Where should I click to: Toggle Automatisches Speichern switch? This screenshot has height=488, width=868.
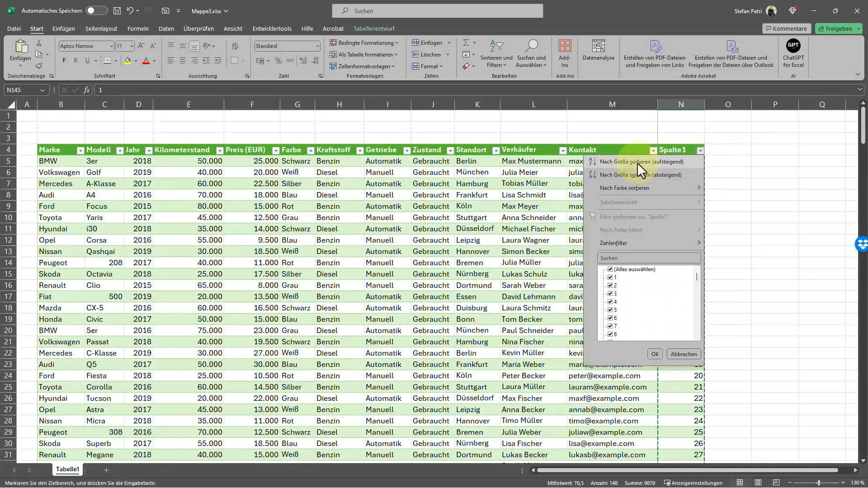(x=96, y=10)
